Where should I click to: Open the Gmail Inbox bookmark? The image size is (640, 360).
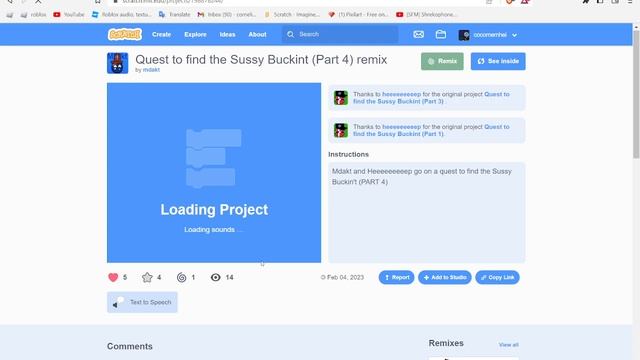(227, 14)
